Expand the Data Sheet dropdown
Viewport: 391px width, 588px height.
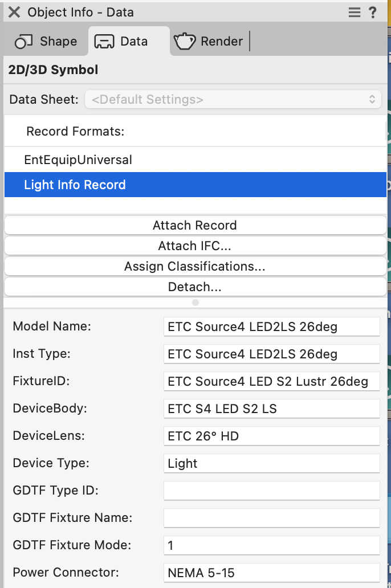tap(233, 100)
